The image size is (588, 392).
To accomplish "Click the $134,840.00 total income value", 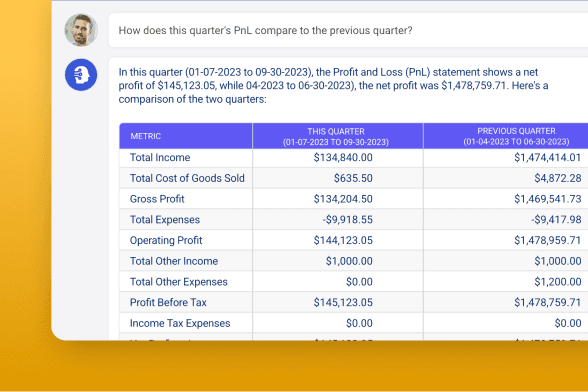I will click(x=343, y=158).
